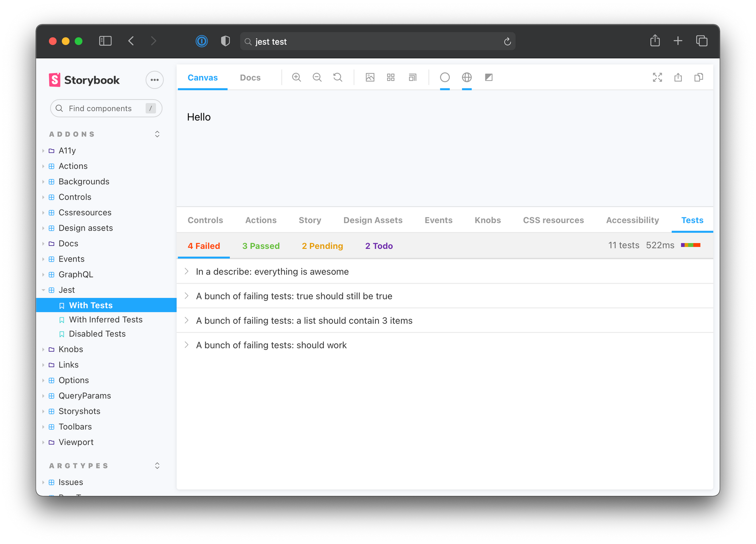Copy canvas link using the duplicate icon
The height and width of the screenshot is (544, 756).
click(x=699, y=77)
